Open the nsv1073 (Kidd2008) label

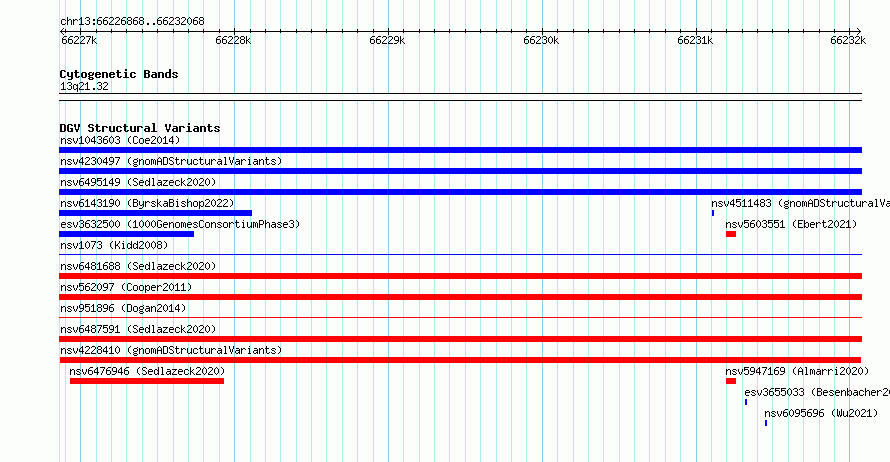point(114,245)
